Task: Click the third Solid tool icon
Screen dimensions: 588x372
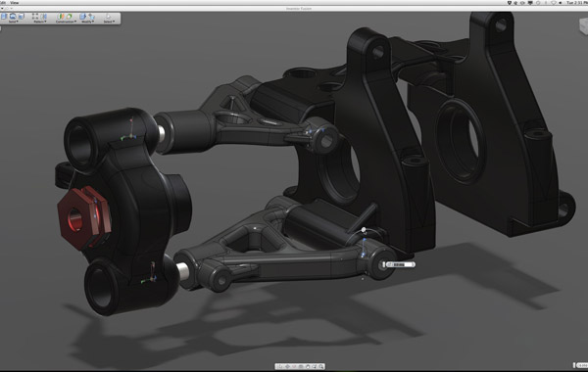Action: (x=22, y=17)
